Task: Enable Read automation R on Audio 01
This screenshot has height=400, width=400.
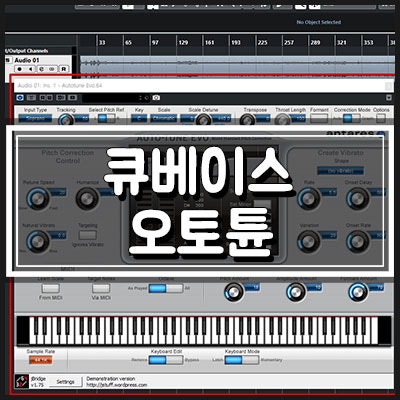Action: 63,69
